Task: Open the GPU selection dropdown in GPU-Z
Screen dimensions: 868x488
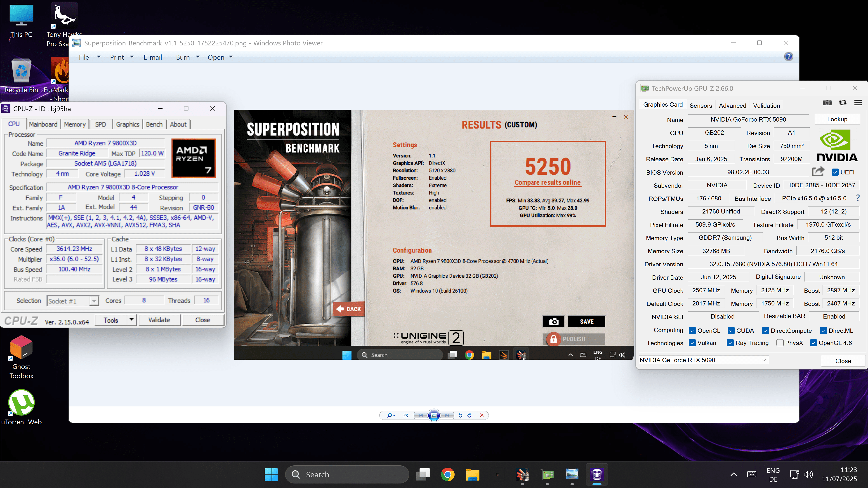Action: pyautogui.click(x=764, y=360)
